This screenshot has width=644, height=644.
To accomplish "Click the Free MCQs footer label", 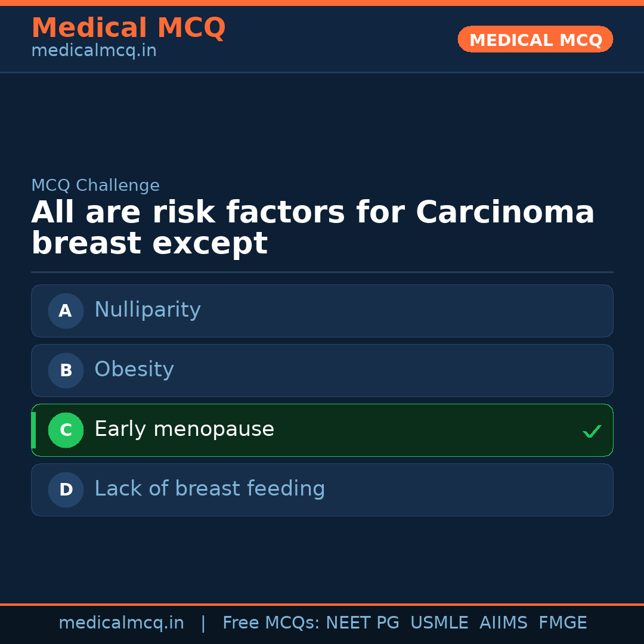I will point(271,623).
